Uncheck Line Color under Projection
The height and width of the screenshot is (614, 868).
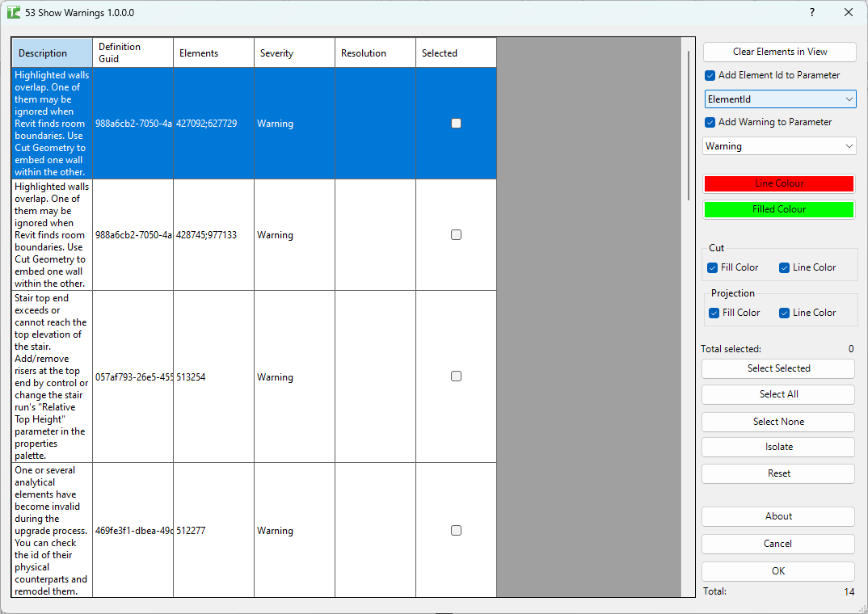click(783, 313)
